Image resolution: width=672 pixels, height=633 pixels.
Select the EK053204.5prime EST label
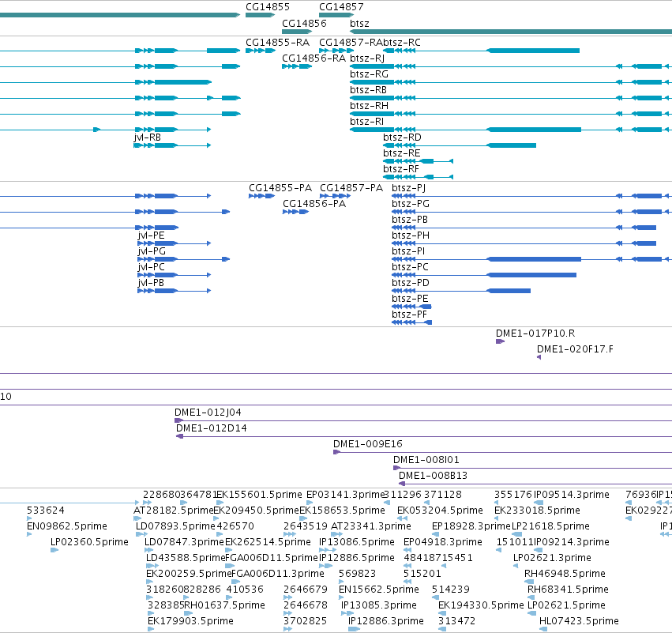click(x=440, y=511)
